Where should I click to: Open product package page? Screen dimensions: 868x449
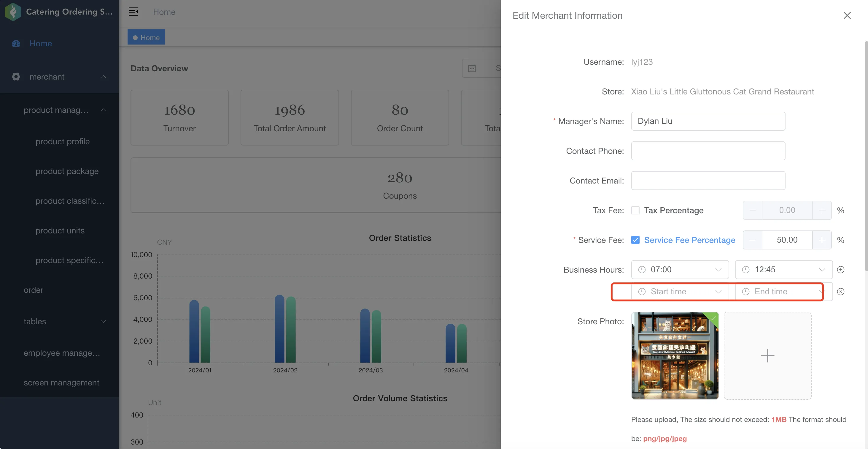tap(67, 171)
